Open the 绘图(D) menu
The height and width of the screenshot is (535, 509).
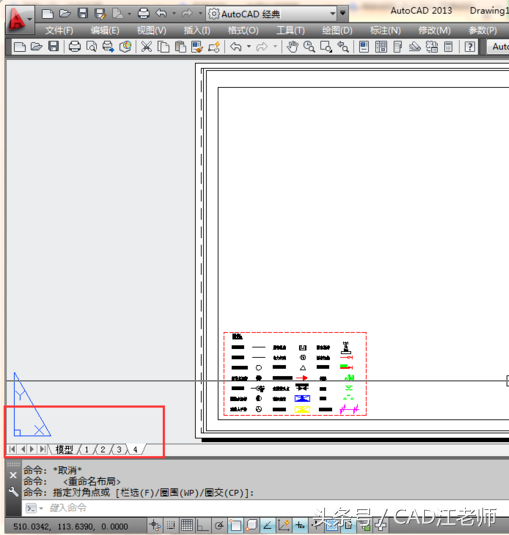(337, 31)
